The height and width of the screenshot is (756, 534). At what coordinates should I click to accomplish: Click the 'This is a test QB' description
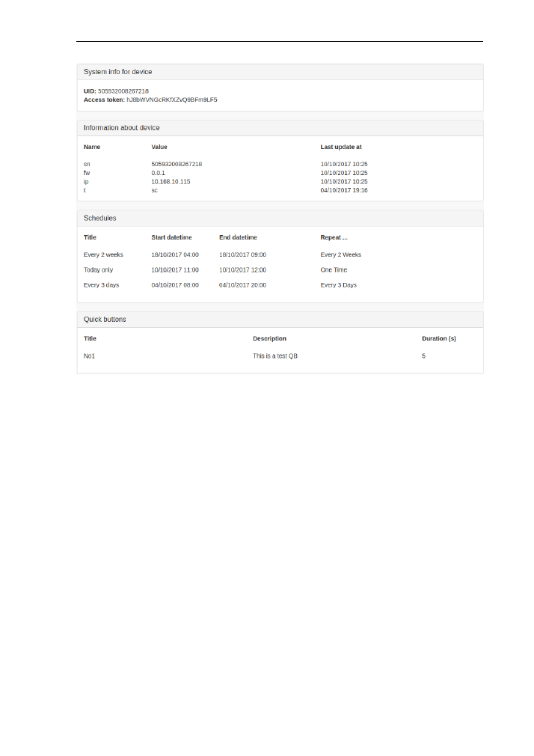pyautogui.click(x=275, y=356)
